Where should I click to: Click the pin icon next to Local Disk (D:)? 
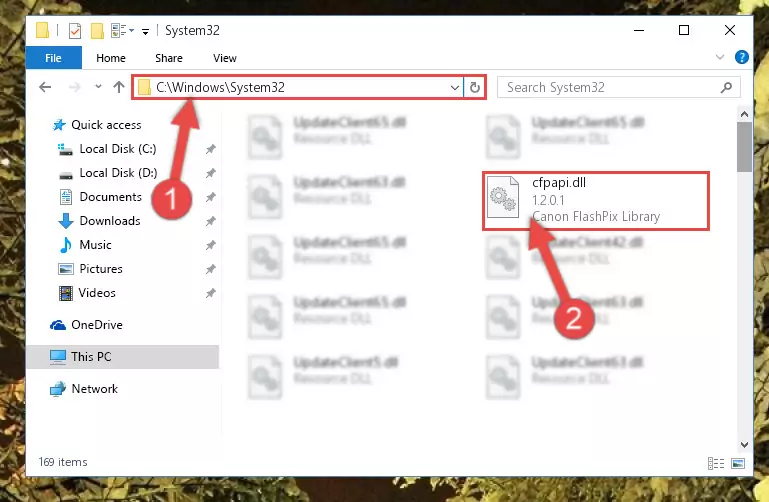pos(210,173)
